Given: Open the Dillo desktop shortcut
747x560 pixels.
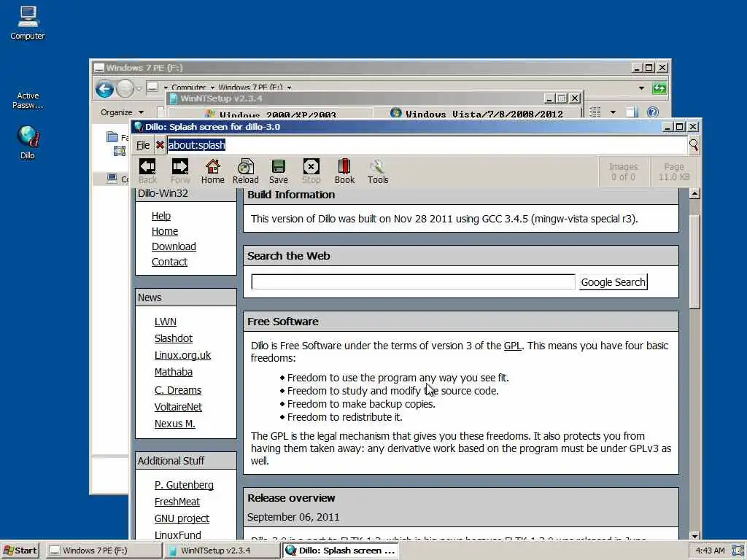Looking at the screenshot, I should click(x=28, y=142).
